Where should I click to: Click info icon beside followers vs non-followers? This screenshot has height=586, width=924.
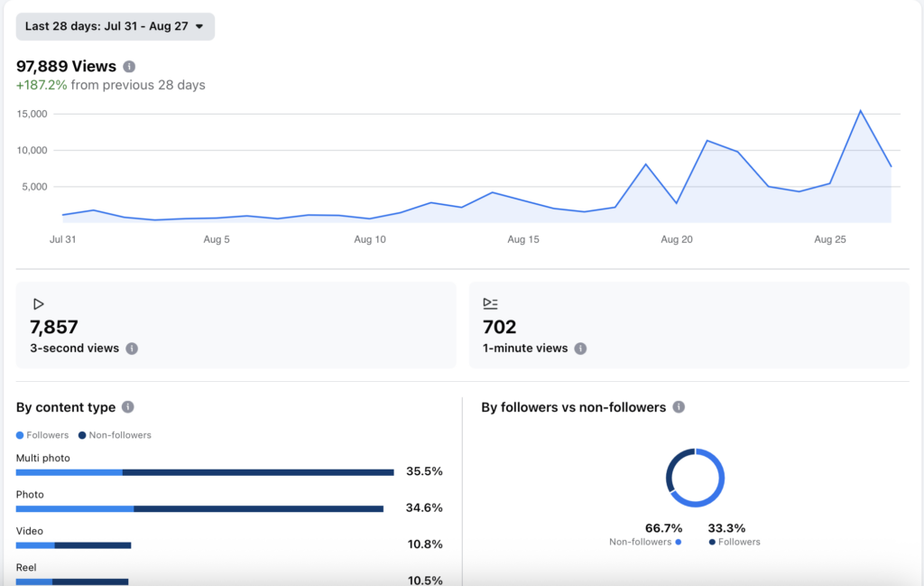click(x=679, y=407)
